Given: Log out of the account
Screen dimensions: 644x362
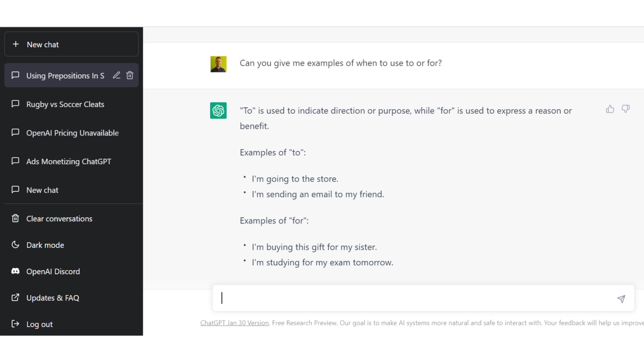Looking at the screenshot, I should click(39, 324).
